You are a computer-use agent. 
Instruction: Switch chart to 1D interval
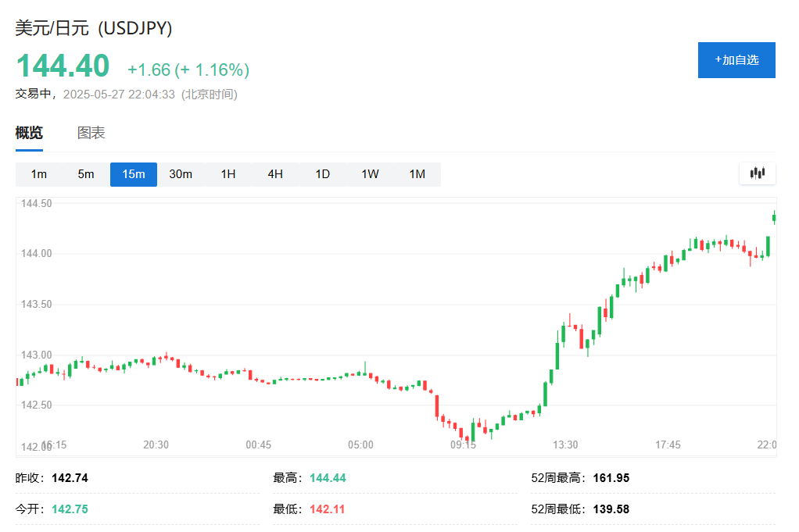click(323, 174)
